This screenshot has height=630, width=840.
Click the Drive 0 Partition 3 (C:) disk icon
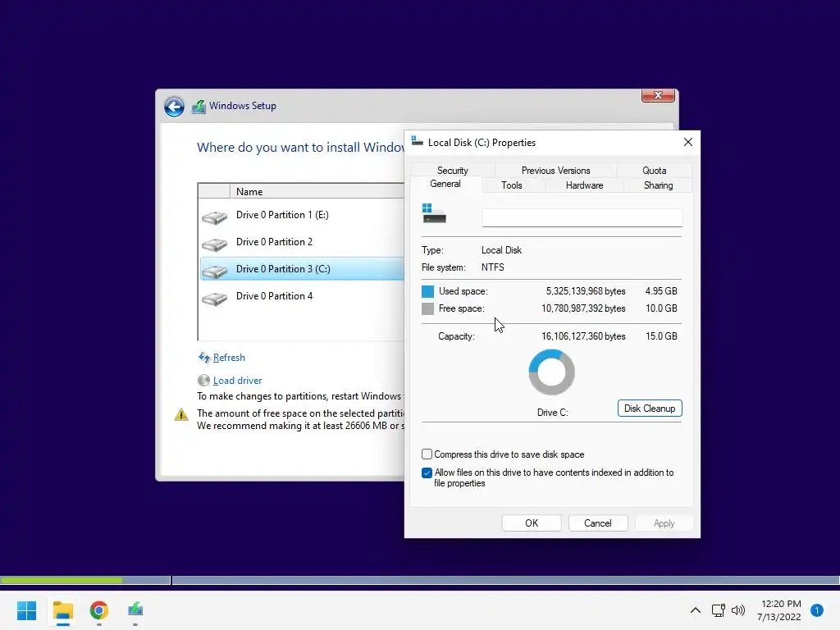[x=214, y=271]
